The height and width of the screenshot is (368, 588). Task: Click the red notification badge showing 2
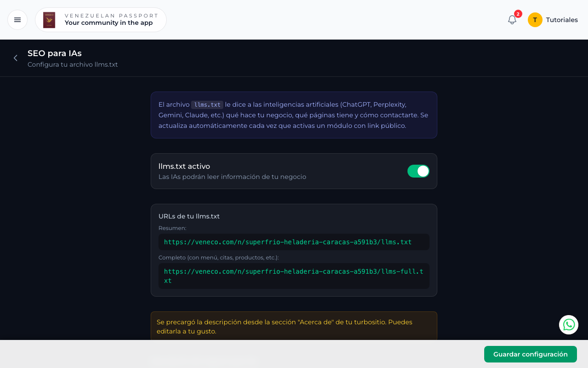[518, 14]
